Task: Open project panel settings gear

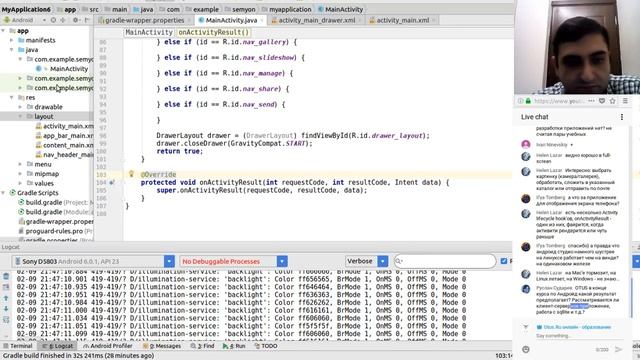Action: point(76,20)
